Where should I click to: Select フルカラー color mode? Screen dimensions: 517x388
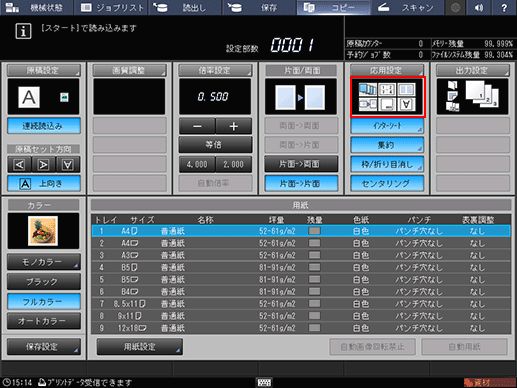[44, 301]
